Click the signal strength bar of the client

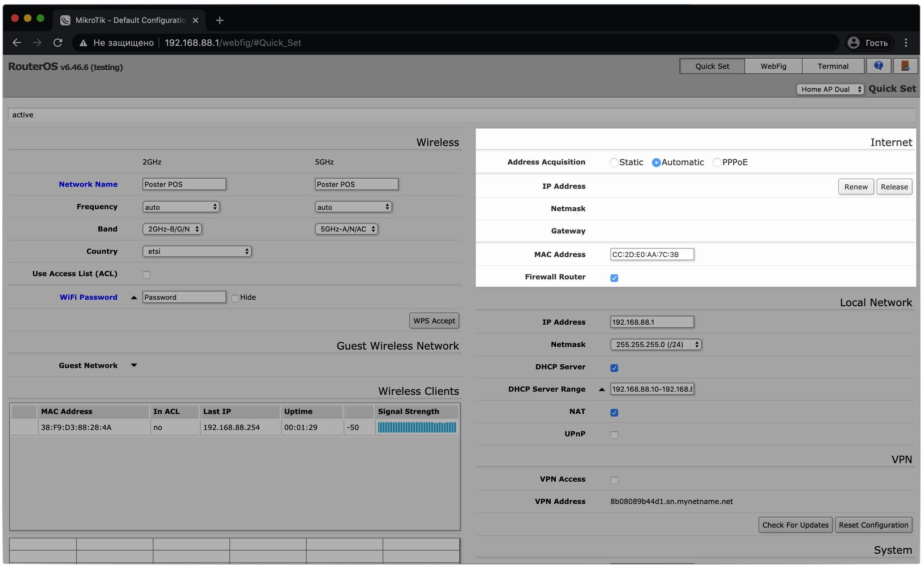(x=417, y=428)
